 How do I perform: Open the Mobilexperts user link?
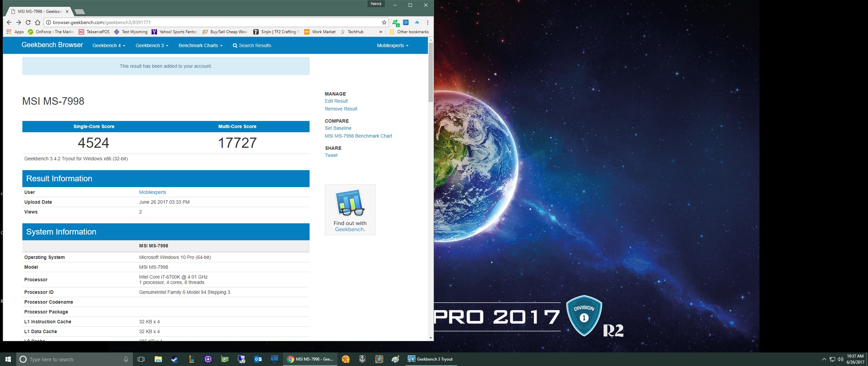click(153, 192)
